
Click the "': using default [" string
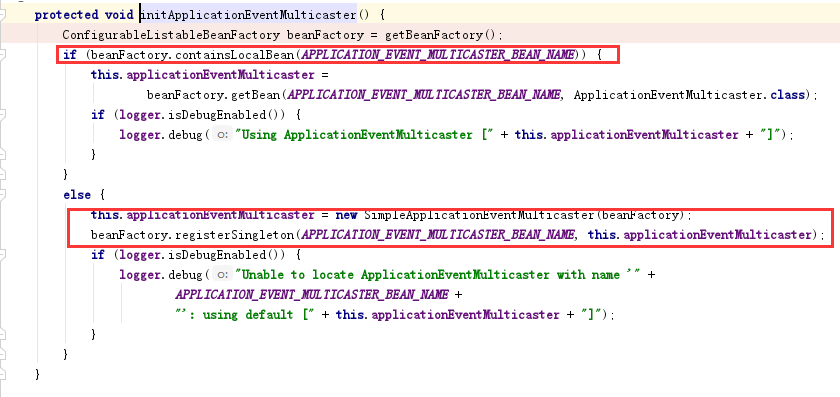(245, 314)
